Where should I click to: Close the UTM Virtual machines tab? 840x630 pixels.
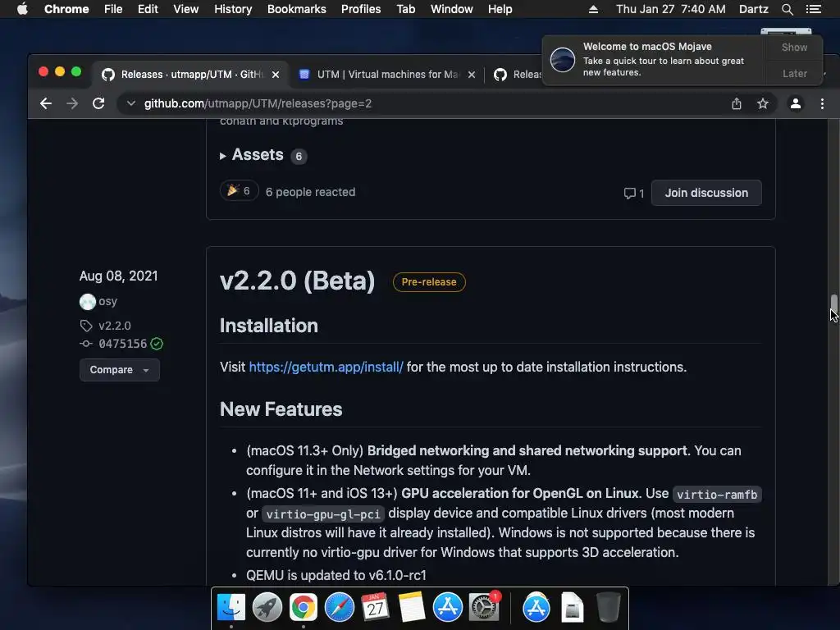click(472, 75)
